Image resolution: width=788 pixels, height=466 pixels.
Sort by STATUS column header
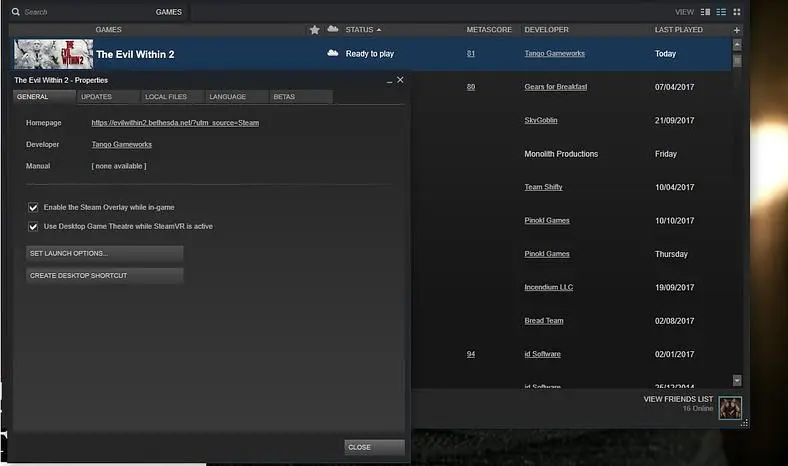pyautogui.click(x=363, y=30)
